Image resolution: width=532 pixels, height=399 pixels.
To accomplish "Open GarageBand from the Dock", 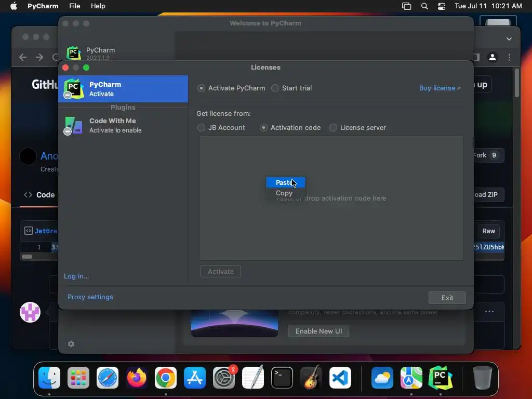I will [x=311, y=378].
